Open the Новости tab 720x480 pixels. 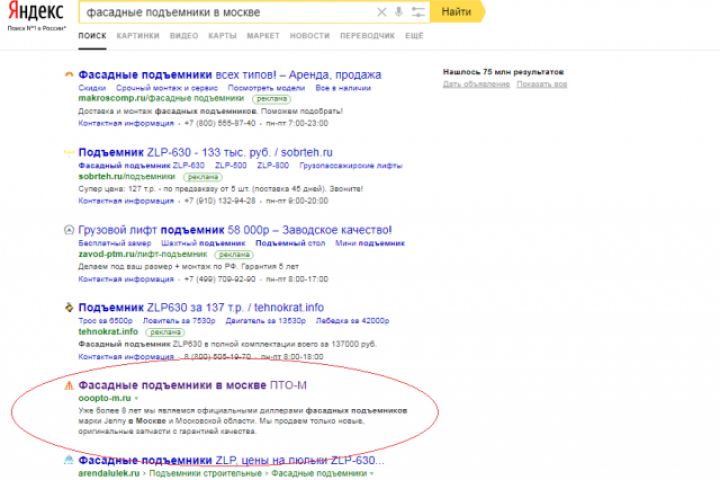click(309, 36)
